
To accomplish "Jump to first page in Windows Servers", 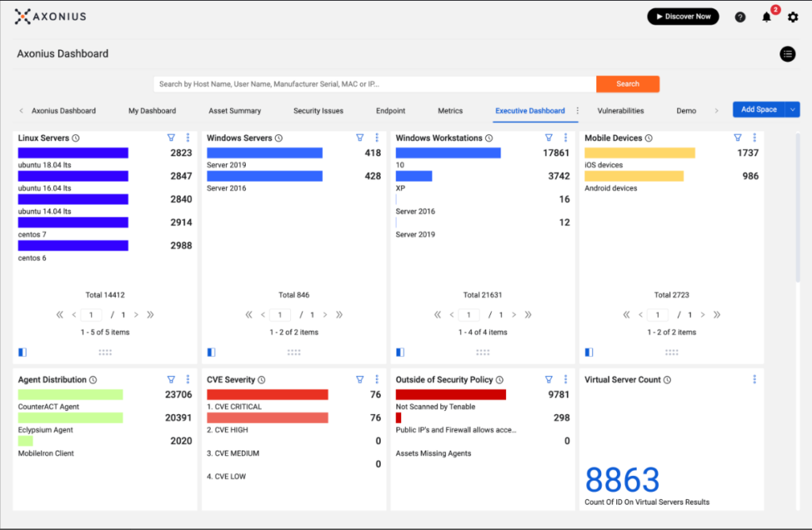I will coord(248,315).
